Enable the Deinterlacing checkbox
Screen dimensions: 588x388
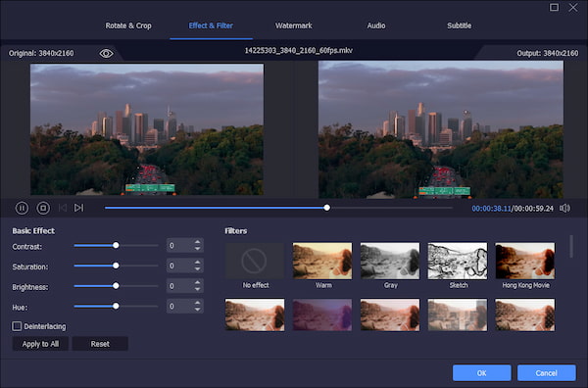coord(17,326)
